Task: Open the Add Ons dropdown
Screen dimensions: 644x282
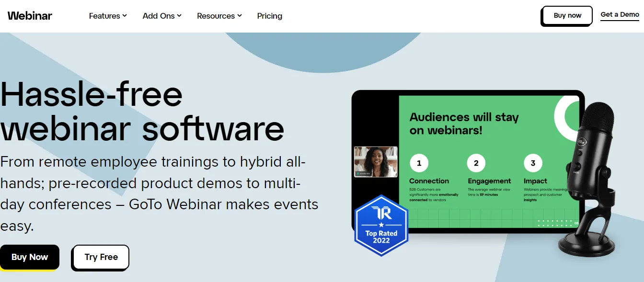Action: 162,16
